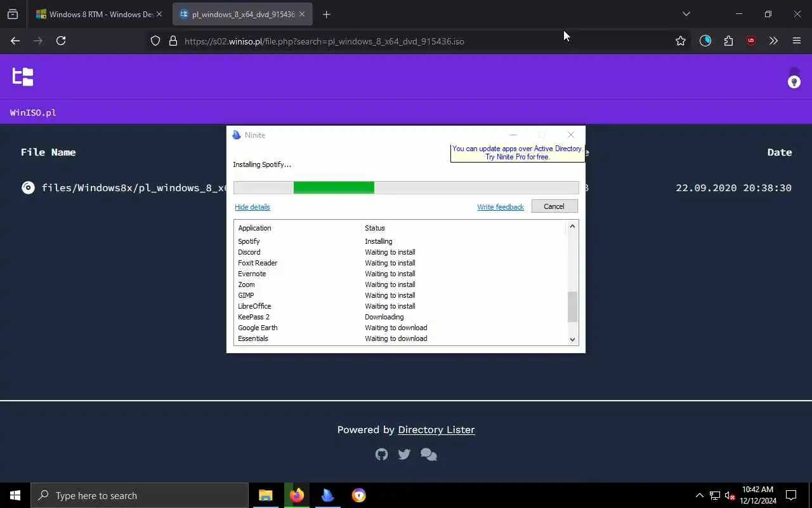Go back with the browser back arrow
Viewport: 812px width, 508px height.
(x=15, y=41)
